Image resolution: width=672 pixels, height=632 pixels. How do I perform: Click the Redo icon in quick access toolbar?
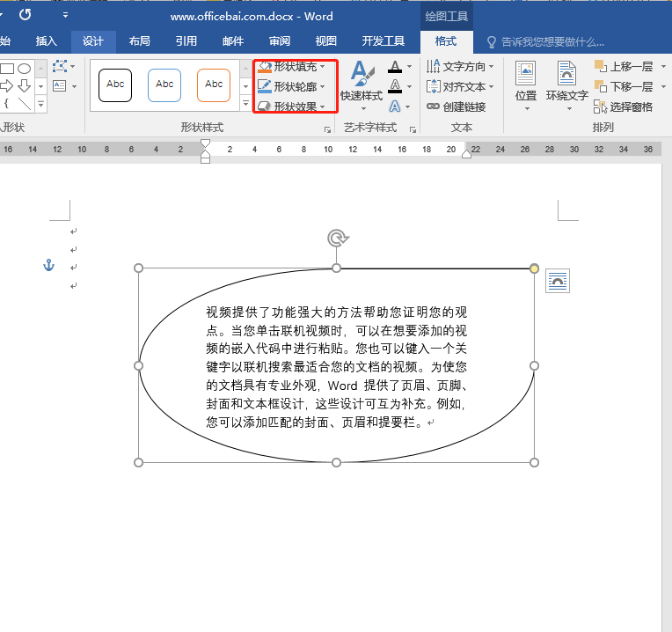pos(26,15)
